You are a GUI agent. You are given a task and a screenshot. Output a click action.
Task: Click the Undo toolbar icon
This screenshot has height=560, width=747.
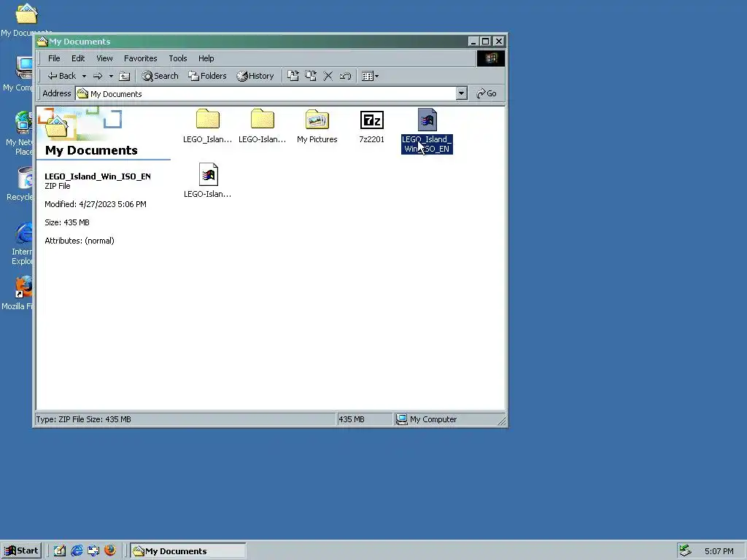pos(345,76)
